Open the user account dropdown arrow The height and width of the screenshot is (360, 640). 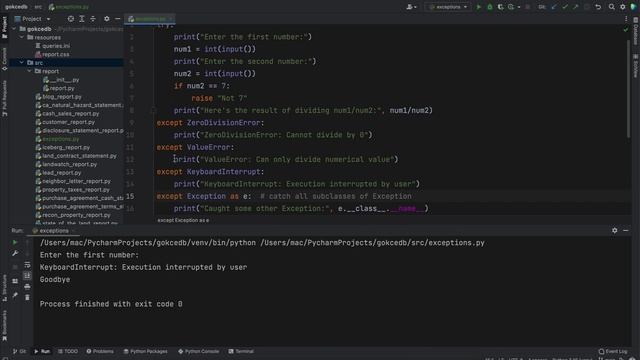point(416,7)
